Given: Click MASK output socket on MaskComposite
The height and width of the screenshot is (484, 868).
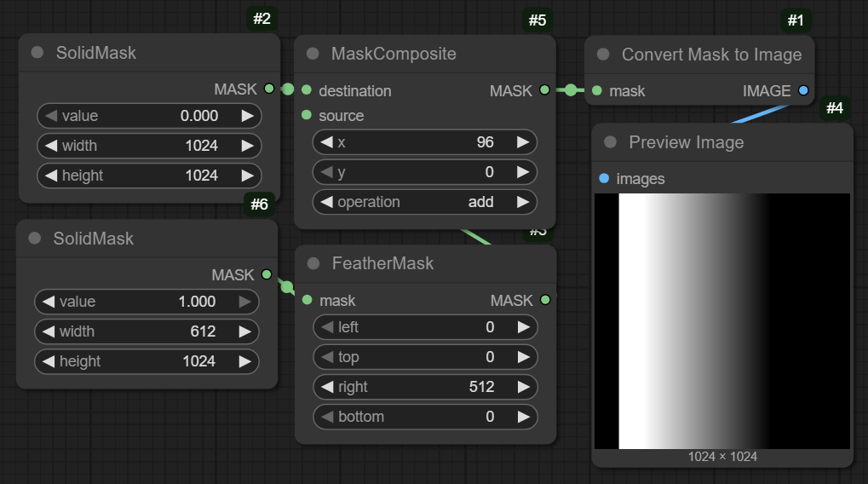Looking at the screenshot, I should pyautogui.click(x=544, y=89).
